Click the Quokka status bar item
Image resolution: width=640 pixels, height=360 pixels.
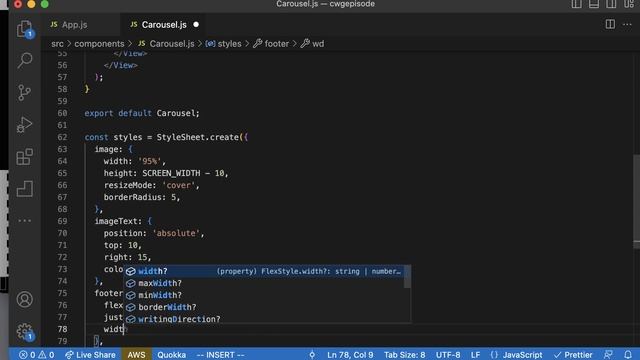[x=171, y=355]
